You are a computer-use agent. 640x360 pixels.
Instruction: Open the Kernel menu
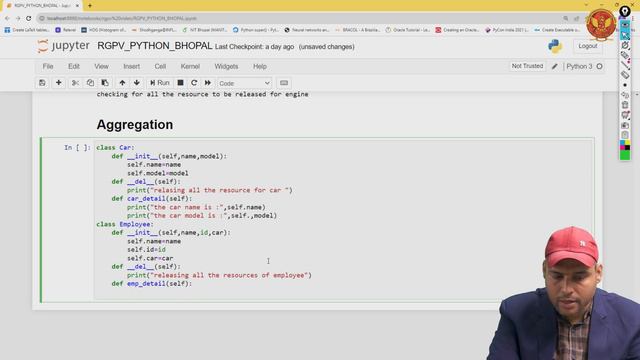tap(190, 66)
